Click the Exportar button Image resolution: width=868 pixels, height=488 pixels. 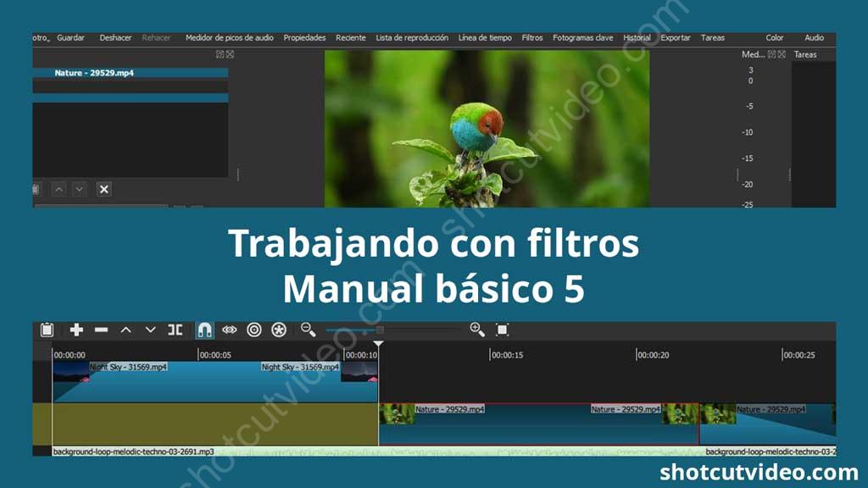pyautogui.click(x=676, y=37)
